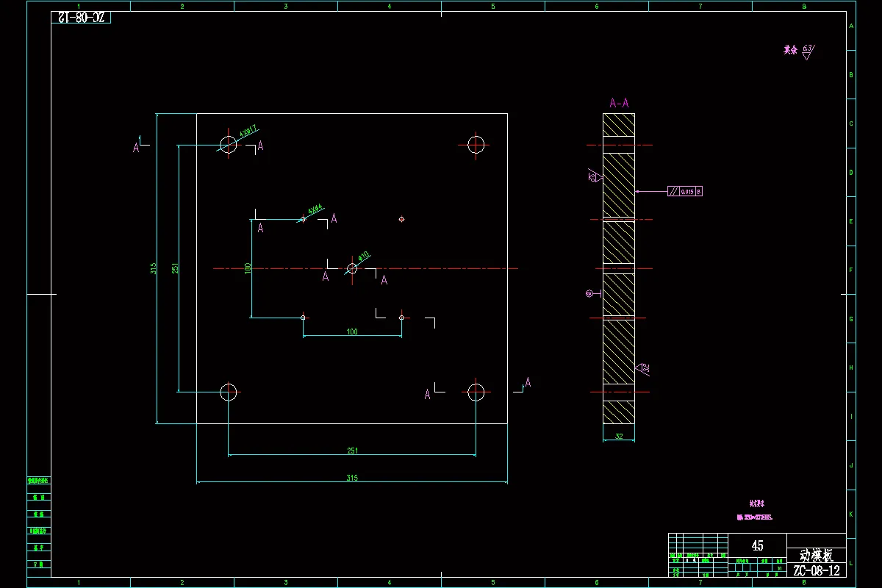Click border zone letter H
The width and height of the screenshot is (882, 588).
point(851,367)
